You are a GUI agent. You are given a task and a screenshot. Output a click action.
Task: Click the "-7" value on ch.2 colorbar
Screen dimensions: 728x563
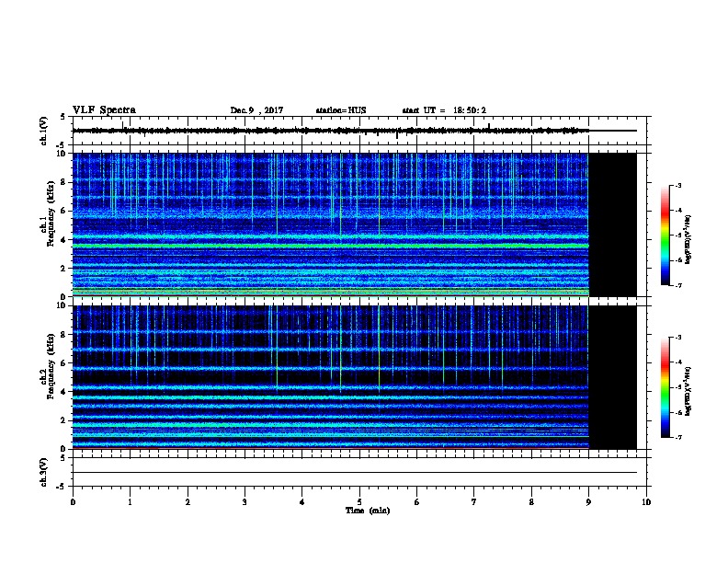(678, 437)
